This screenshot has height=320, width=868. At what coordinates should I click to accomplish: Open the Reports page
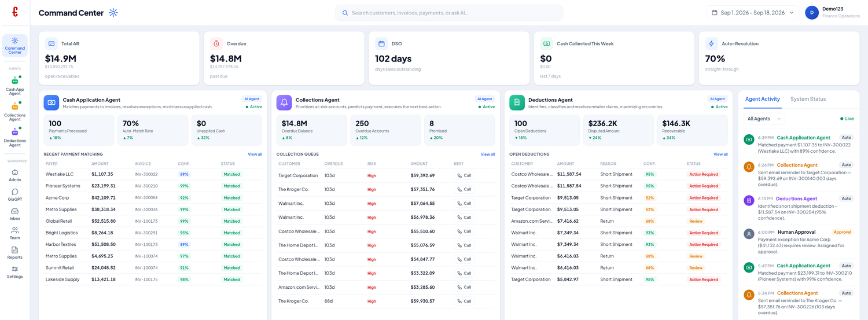[15, 253]
